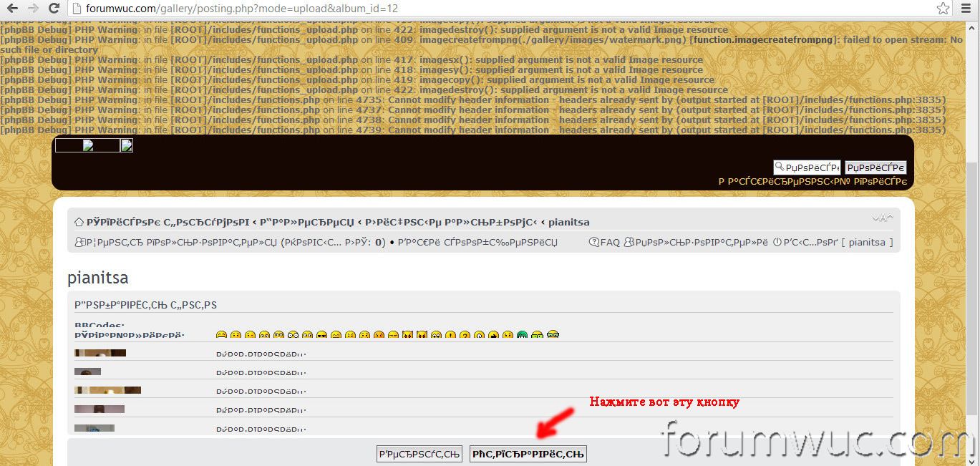
Task: Click the font size change icon
Action: 882,218
